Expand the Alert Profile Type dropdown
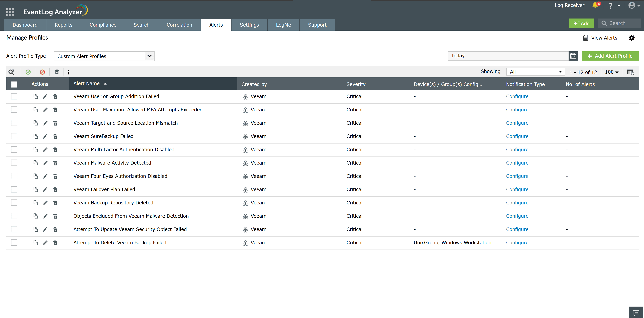The image size is (644, 318). [x=150, y=56]
